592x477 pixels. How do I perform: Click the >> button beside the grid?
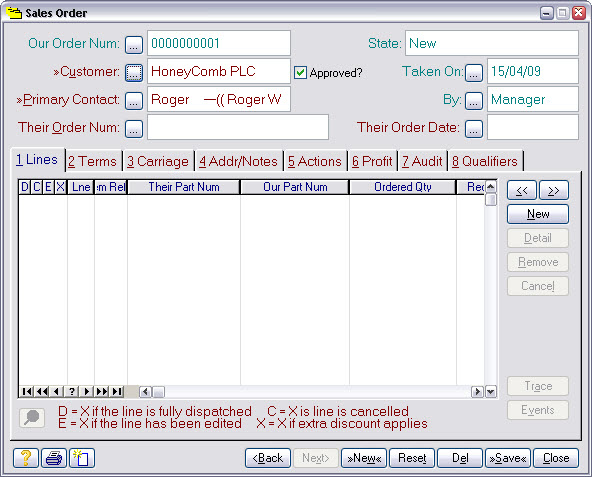tap(554, 190)
